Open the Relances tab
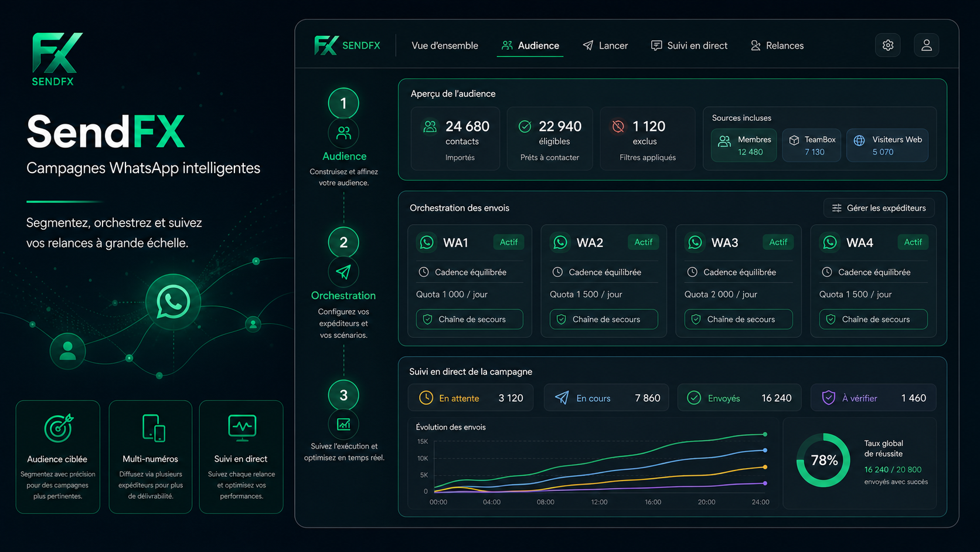 (777, 46)
